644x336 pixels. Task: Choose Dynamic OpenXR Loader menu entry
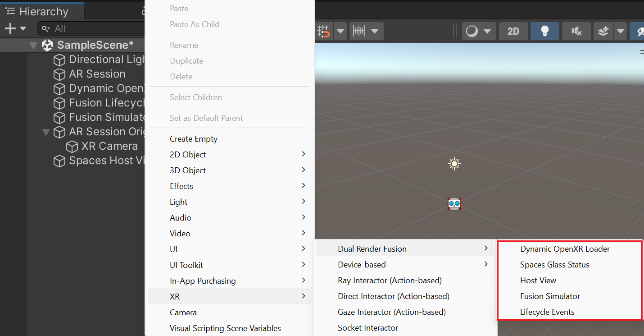coord(570,249)
